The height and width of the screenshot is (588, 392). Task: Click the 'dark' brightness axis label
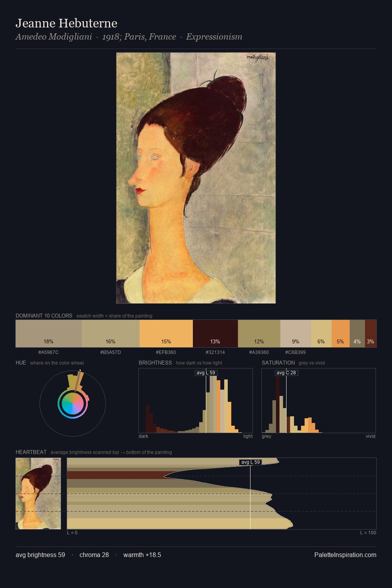coord(143,436)
